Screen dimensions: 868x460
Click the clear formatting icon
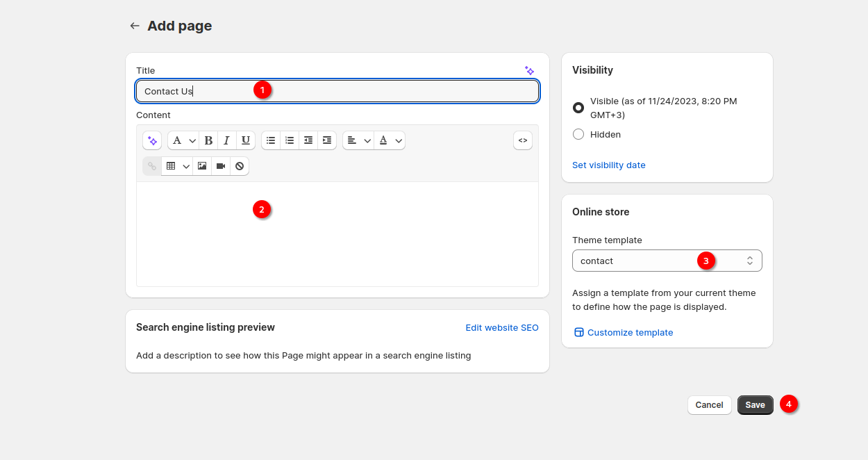click(x=240, y=166)
